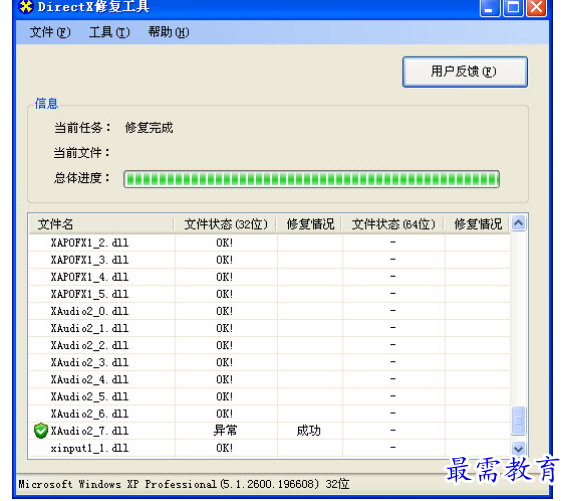Open the 文件(F) menu
This screenshot has width=568, height=501.
click(x=50, y=32)
